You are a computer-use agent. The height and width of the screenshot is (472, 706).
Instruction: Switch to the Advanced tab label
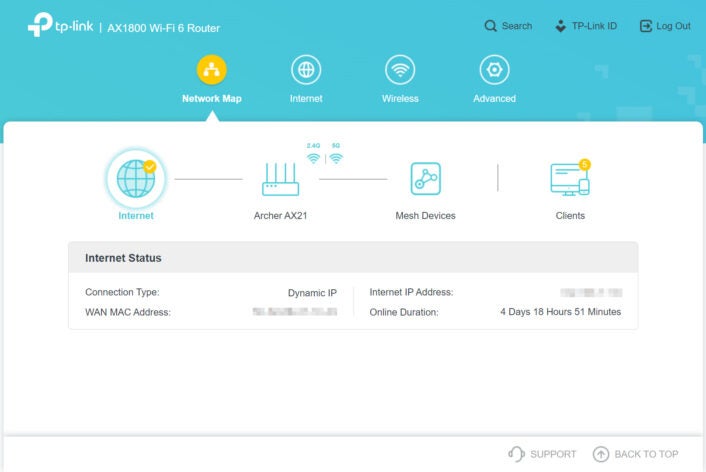pyautogui.click(x=494, y=99)
